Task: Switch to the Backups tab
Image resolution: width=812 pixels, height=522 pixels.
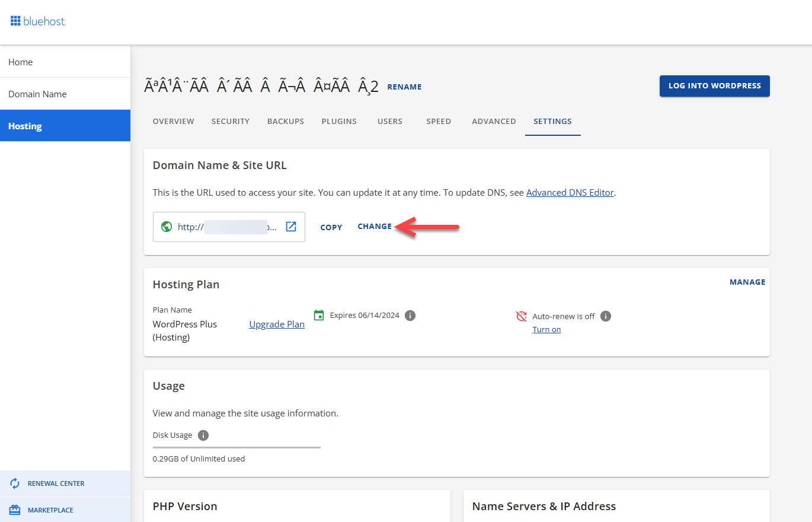Action: (286, 121)
